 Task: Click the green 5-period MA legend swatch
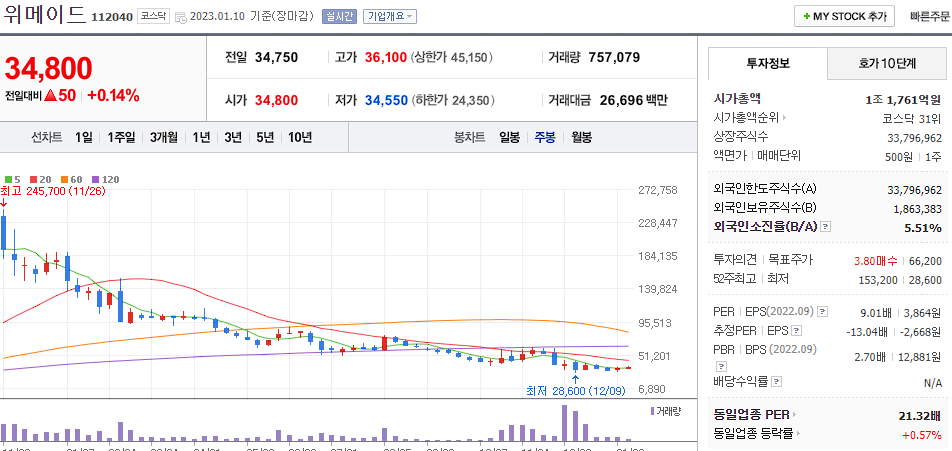coord(8,180)
